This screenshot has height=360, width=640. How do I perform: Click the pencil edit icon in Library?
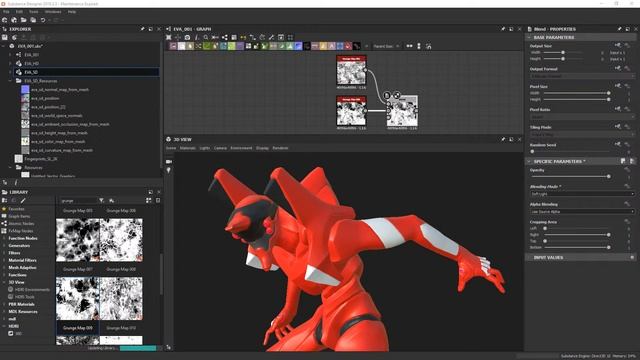[x=23, y=200]
